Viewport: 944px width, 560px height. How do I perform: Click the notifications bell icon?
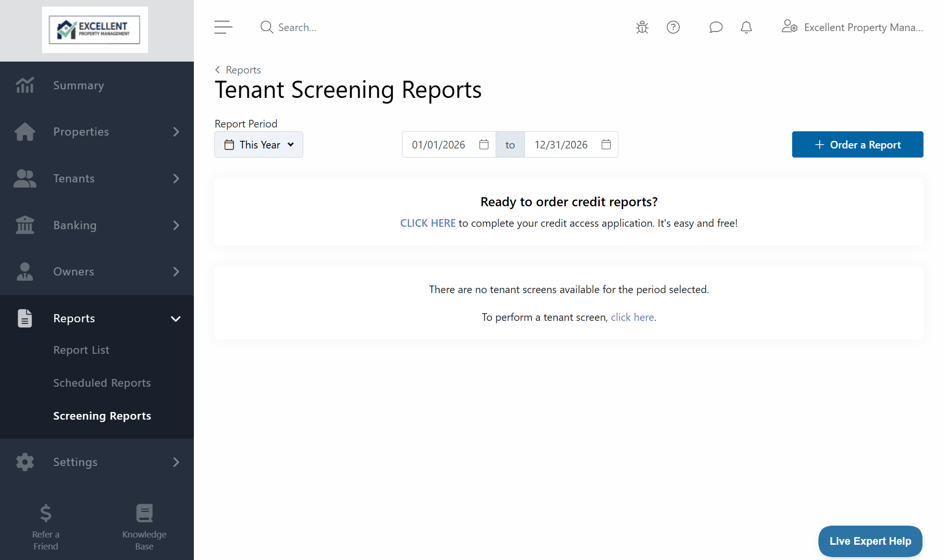(746, 27)
